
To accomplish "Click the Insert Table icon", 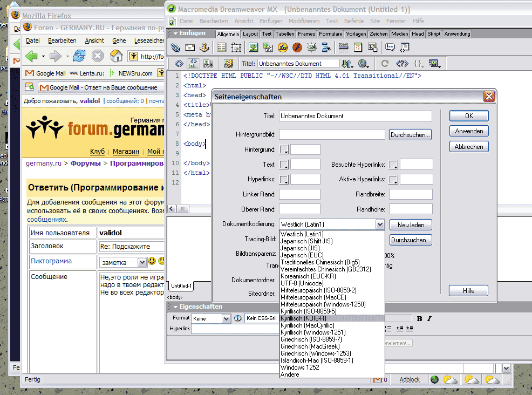I will (x=222, y=47).
